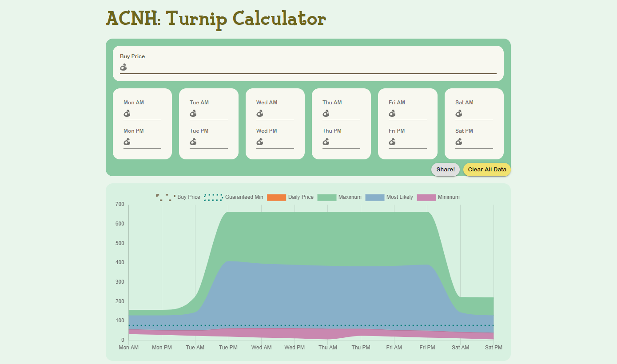Screen dimensions: 617x364
Task: Click the Sat AM turnip bag icon
Action: 459,114
